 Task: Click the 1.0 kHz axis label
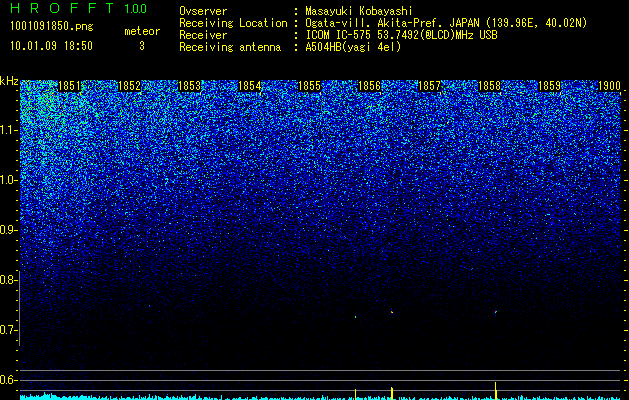[9, 180]
